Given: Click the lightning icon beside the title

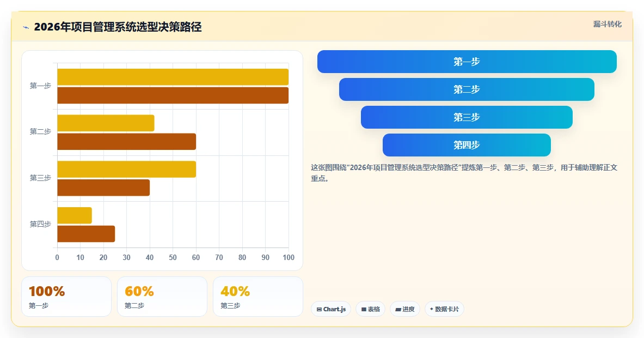Looking at the screenshot, I should (x=26, y=28).
